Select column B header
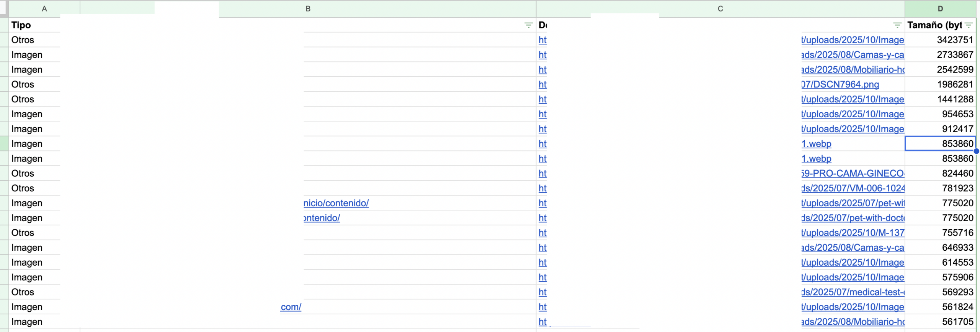This screenshot has width=980, height=332. [x=308, y=9]
